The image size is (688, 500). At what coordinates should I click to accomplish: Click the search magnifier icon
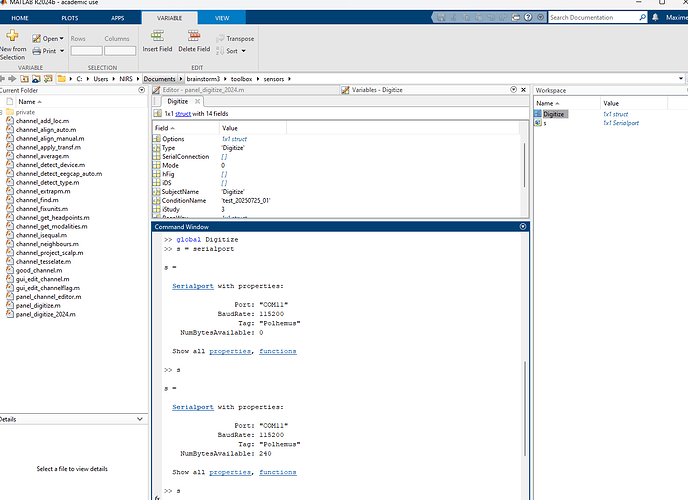pyautogui.click(x=642, y=18)
